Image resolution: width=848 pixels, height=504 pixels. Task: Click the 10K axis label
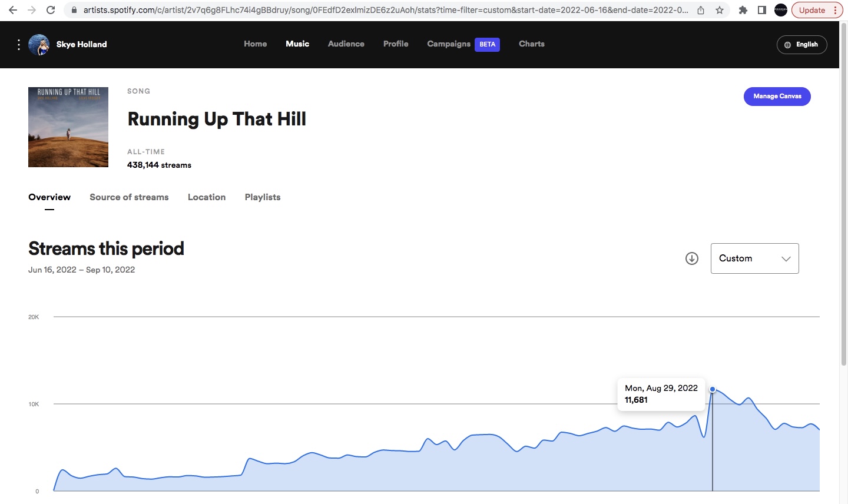pos(34,404)
